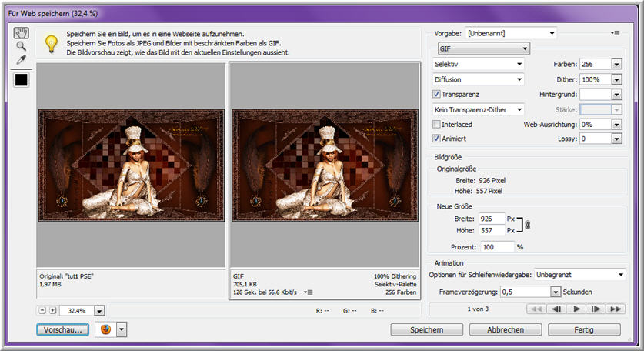
Task: Toggle the constrain proportions chain link icon
Action: tap(527, 225)
